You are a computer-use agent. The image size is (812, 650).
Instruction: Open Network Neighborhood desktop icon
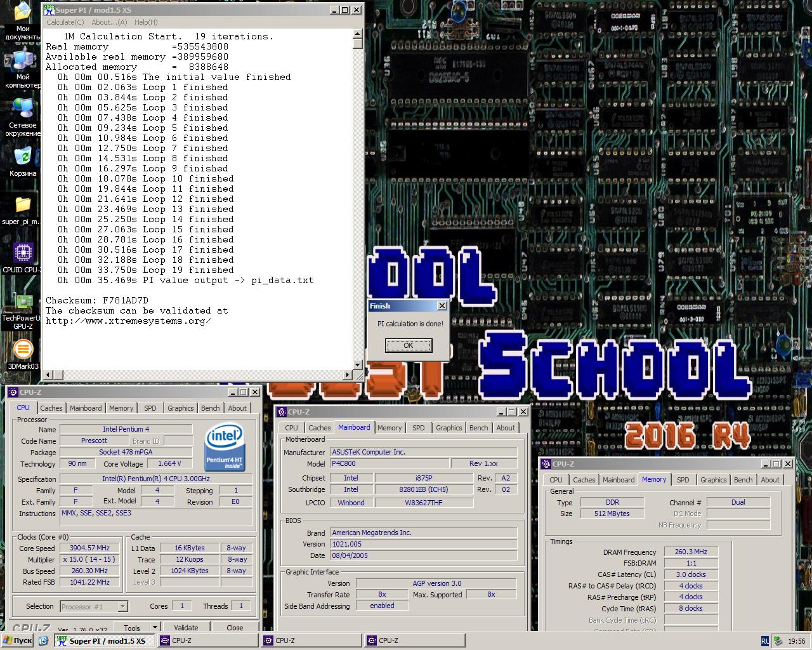22,117
